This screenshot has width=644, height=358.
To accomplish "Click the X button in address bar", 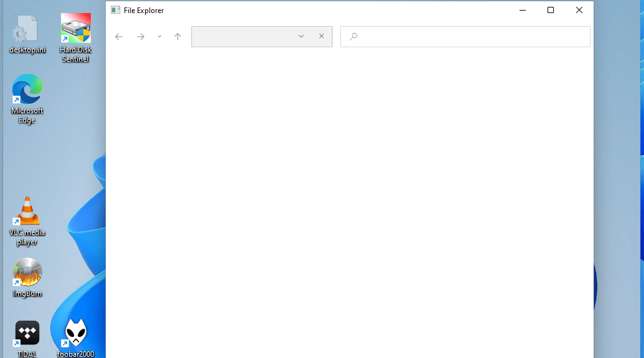I will pos(321,36).
